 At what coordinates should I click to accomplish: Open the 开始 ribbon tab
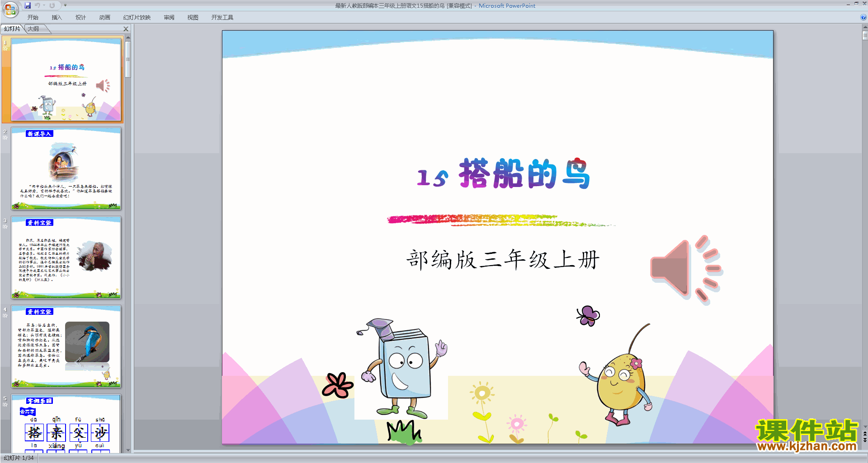click(x=33, y=18)
